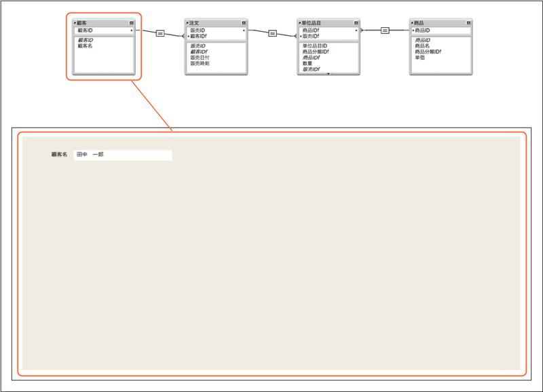Collapse the 注文 table using its header button

(x=244, y=23)
